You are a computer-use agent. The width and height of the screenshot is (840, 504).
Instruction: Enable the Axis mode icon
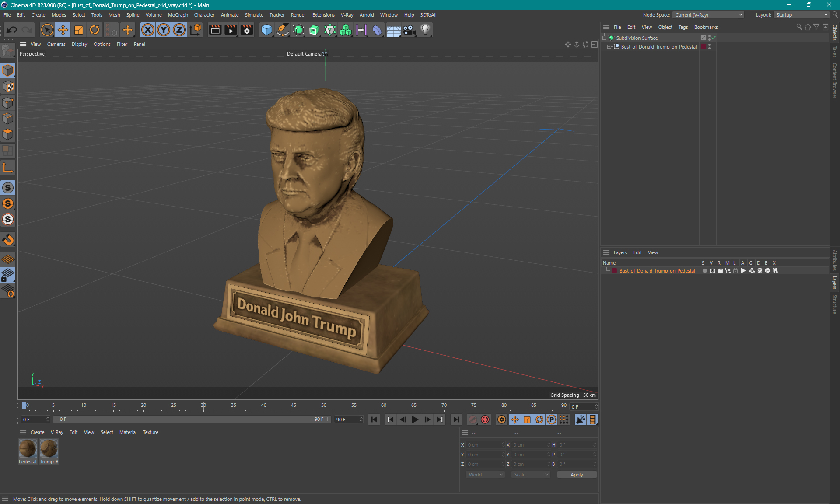tap(8, 168)
